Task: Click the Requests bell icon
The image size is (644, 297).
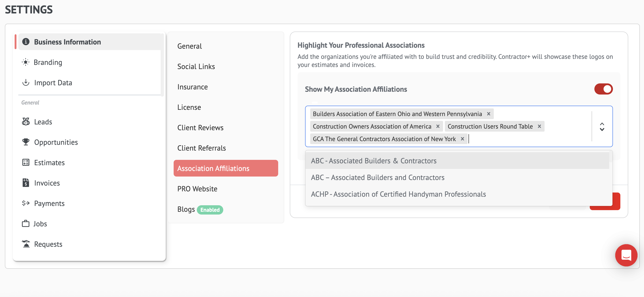Action: pyautogui.click(x=26, y=244)
